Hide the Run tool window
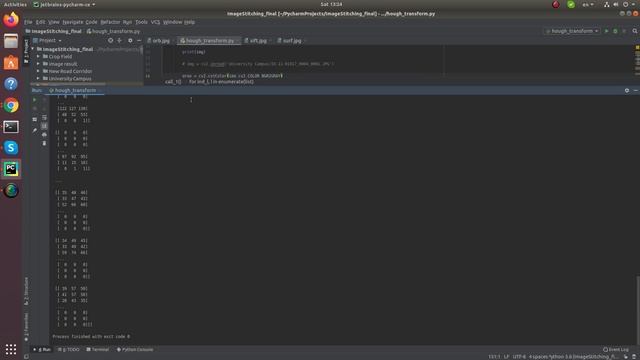The height and width of the screenshot is (360, 640). click(636, 90)
